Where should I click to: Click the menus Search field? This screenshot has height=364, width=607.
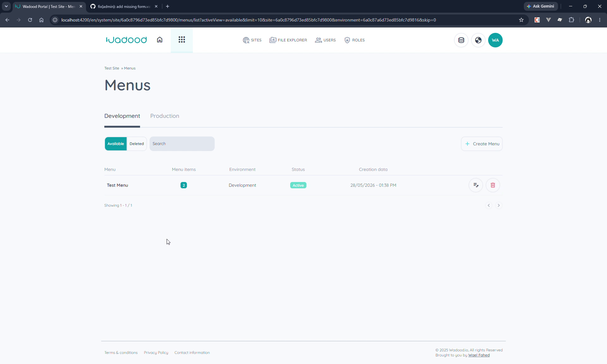[182, 144]
